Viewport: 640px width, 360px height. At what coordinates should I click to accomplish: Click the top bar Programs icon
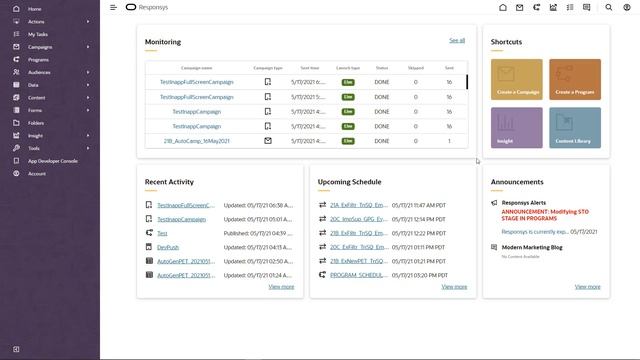click(x=536, y=7)
